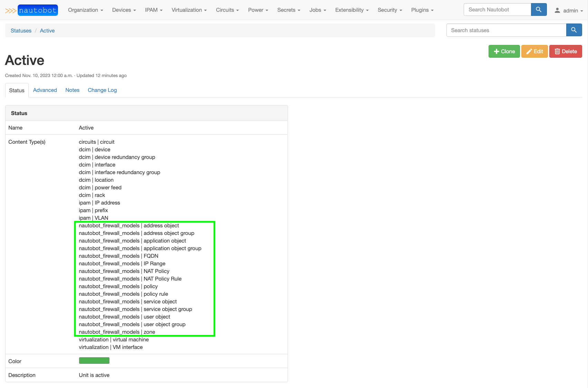Edit the Active status
This screenshot has height=388, width=588.
[x=534, y=51]
